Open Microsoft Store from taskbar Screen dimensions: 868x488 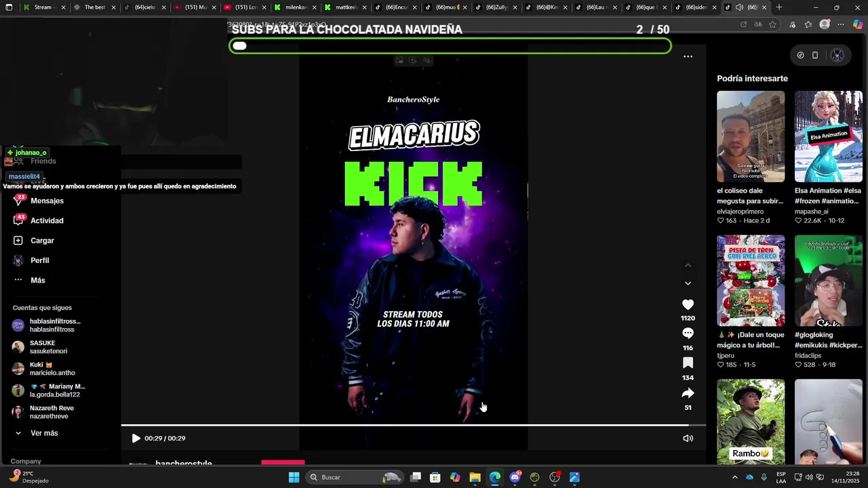click(x=435, y=477)
